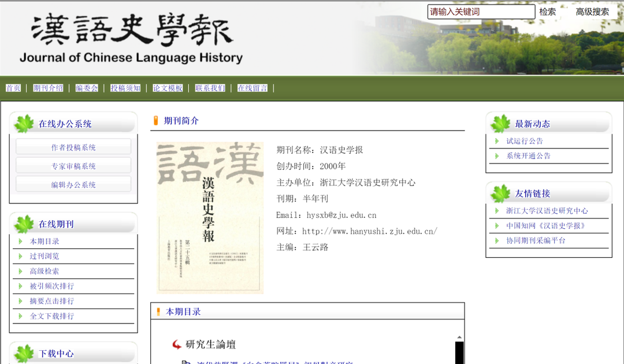Open the 试运行公告 news link
This screenshot has height=364, width=624.
[524, 141]
